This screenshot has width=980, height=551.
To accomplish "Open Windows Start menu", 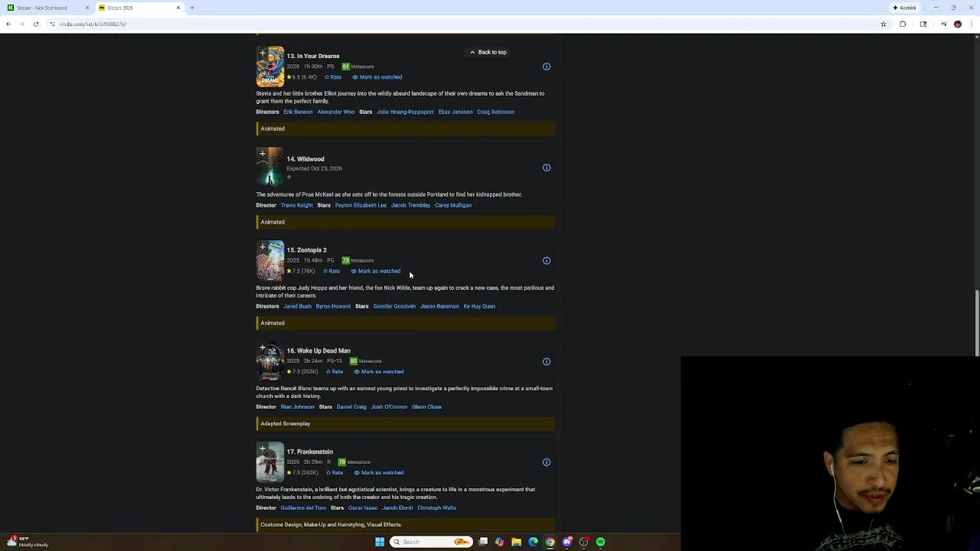I will pyautogui.click(x=380, y=542).
